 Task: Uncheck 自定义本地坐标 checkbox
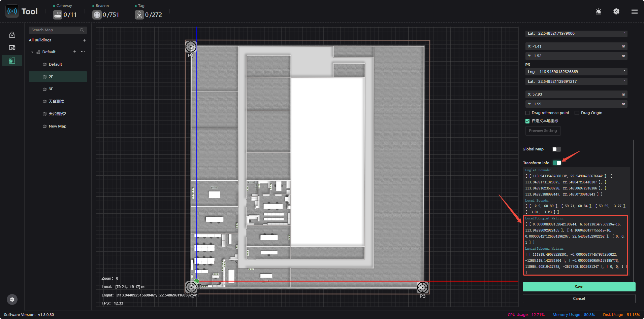coord(527,121)
